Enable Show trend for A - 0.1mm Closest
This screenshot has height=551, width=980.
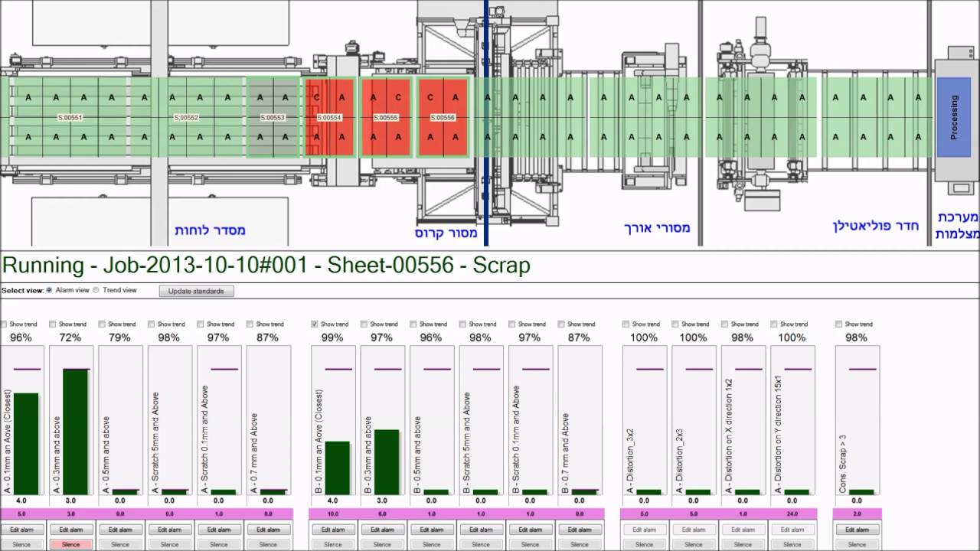click(5, 324)
